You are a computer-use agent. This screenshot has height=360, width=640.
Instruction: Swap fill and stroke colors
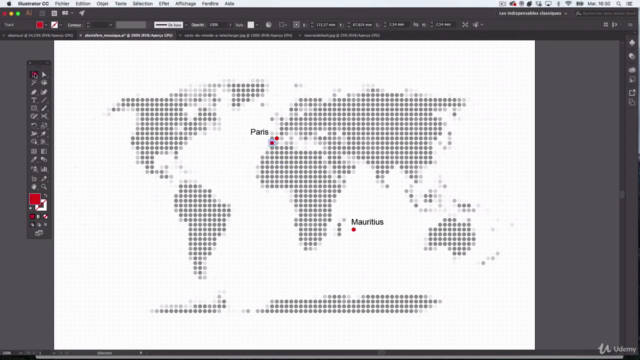pyautogui.click(x=45, y=196)
